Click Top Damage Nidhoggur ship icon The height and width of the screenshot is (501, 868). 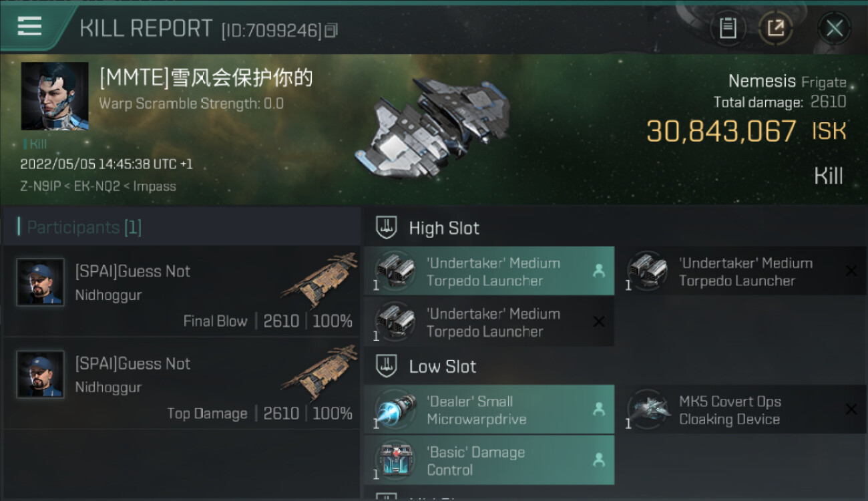[x=319, y=371]
